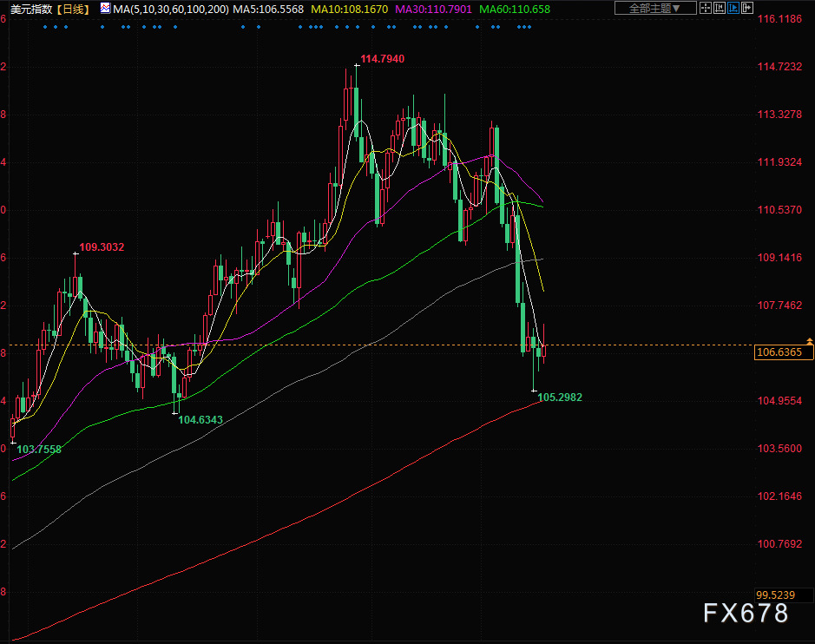Select the 美元指数 chart title
This screenshot has height=644, width=815.
(31, 9)
